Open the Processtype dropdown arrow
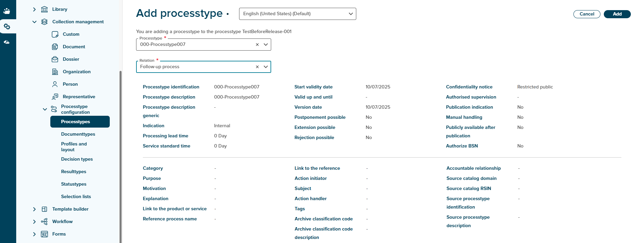The height and width of the screenshot is (243, 644). [266, 45]
